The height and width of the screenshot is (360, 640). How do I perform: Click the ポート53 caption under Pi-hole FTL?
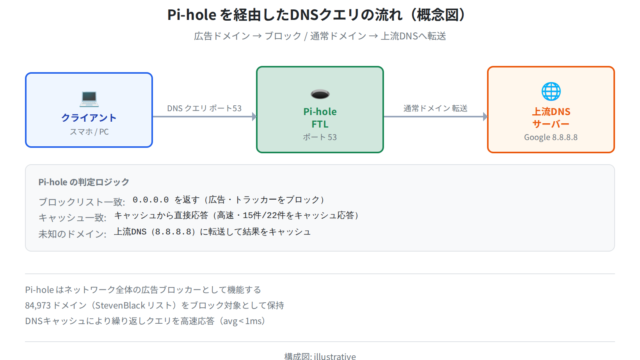pyautogui.click(x=320, y=137)
